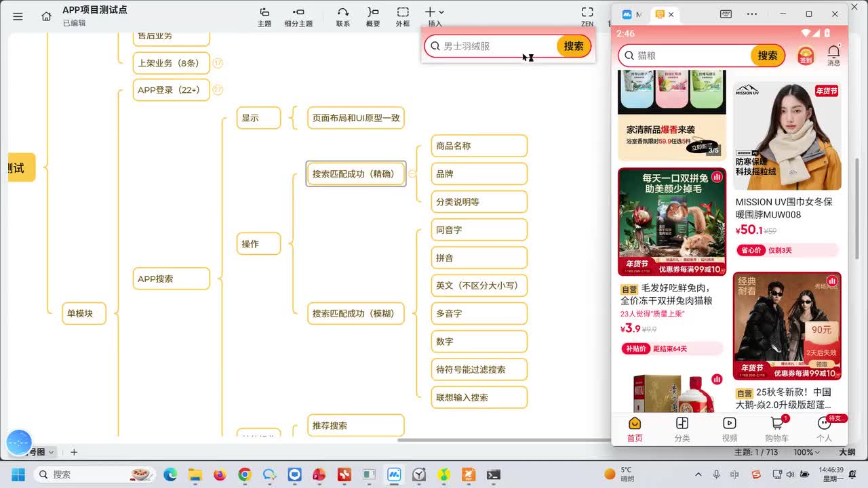Add an 外框 boundary
This screenshot has height=488, width=868.
tap(403, 17)
